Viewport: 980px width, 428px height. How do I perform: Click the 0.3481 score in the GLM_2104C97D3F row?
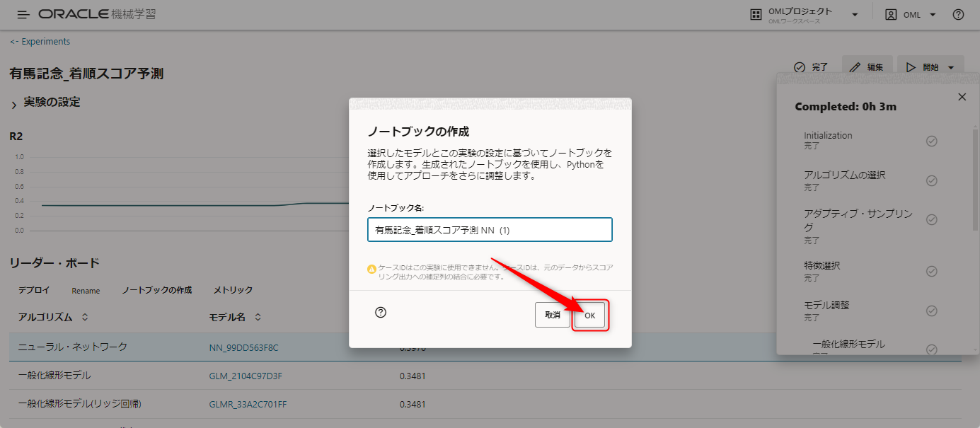[x=413, y=376]
